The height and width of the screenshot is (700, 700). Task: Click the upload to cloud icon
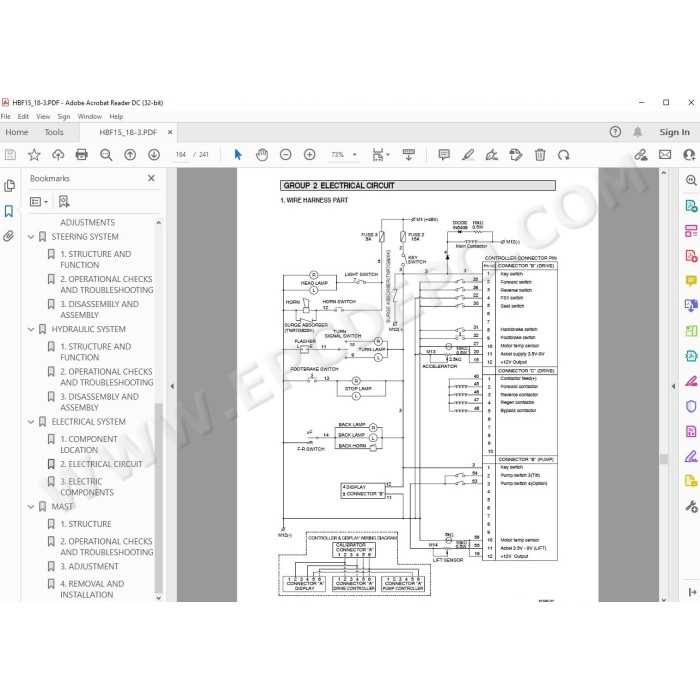coord(58,155)
